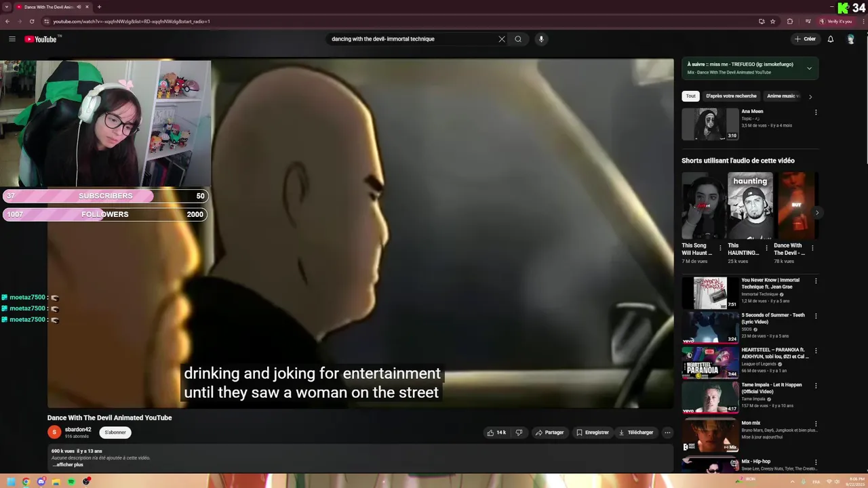Viewport: 868px width, 488px height.
Task: Open options for Mix - Hip-hop
Action: click(x=816, y=462)
